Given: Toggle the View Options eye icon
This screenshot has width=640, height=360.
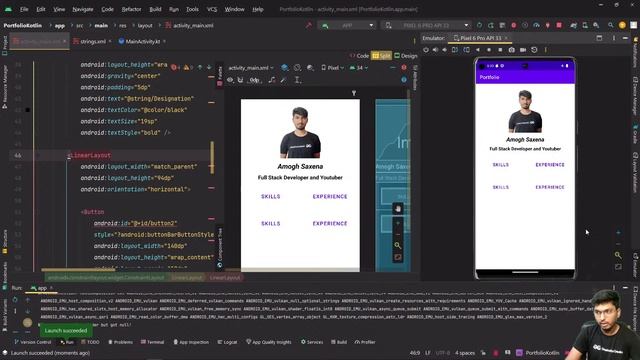Looking at the screenshot, I should [x=230, y=80].
